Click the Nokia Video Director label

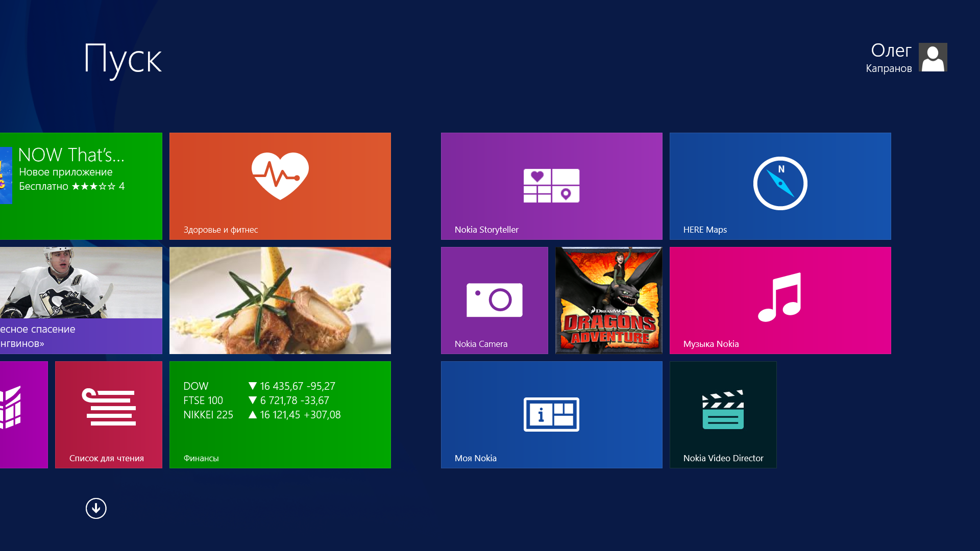723,458
